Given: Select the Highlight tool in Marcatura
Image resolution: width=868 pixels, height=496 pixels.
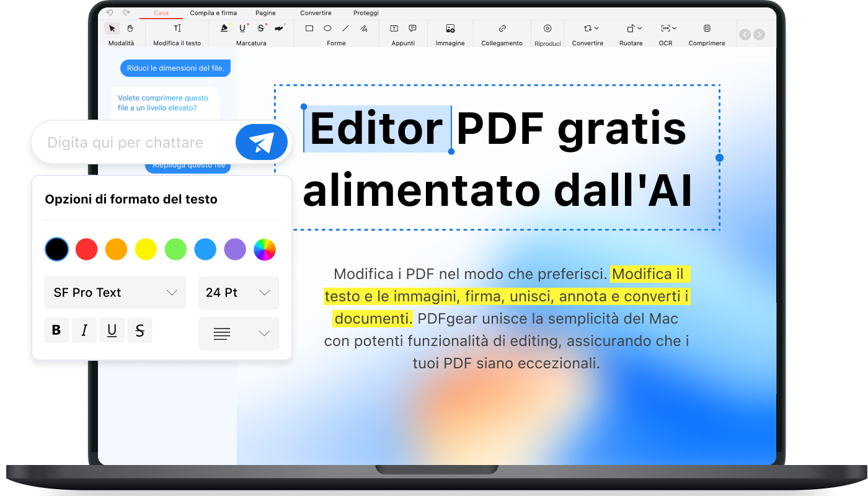Looking at the screenshot, I should click(223, 29).
